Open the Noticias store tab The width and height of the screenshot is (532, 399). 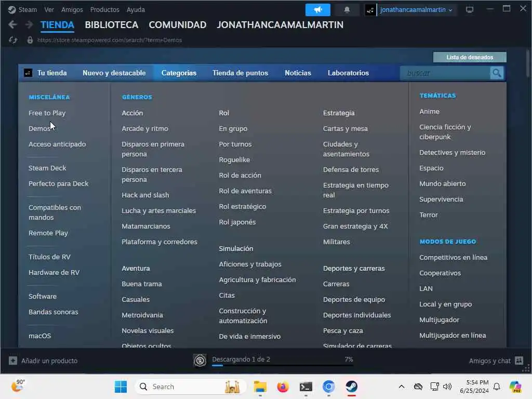(x=298, y=73)
